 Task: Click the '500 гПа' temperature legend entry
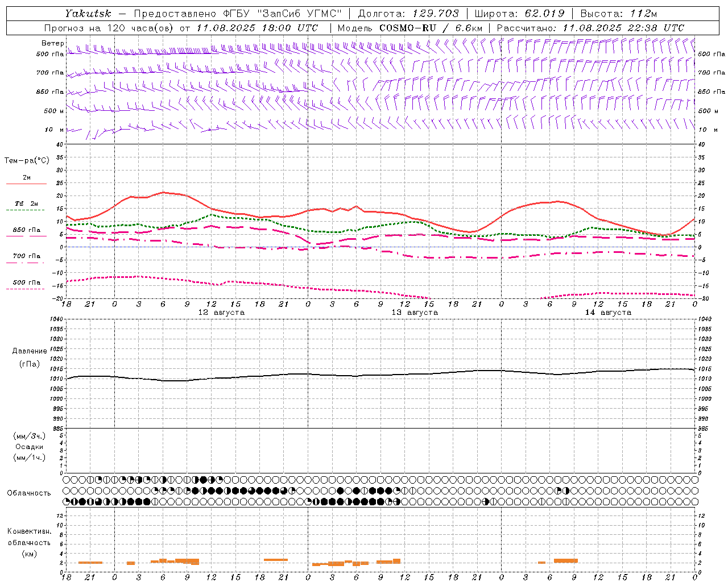[27, 282]
